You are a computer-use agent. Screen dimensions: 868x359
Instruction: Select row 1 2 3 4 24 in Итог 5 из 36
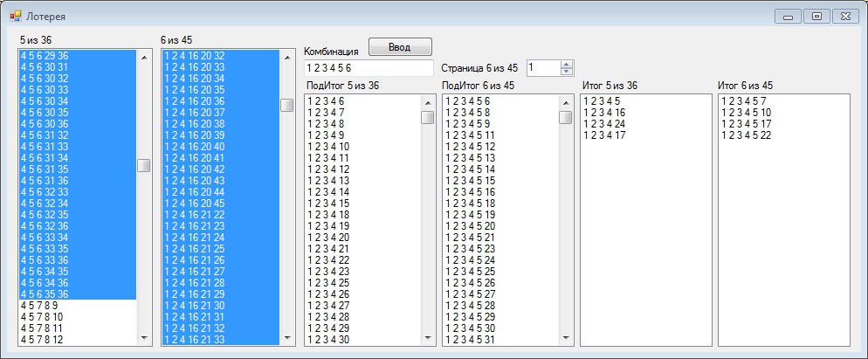(645, 123)
